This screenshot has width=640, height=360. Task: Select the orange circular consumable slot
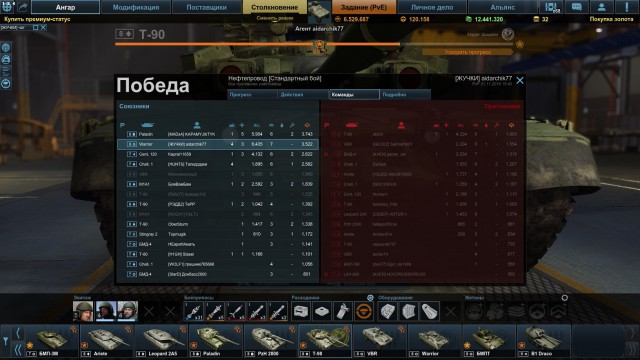[x=364, y=311]
